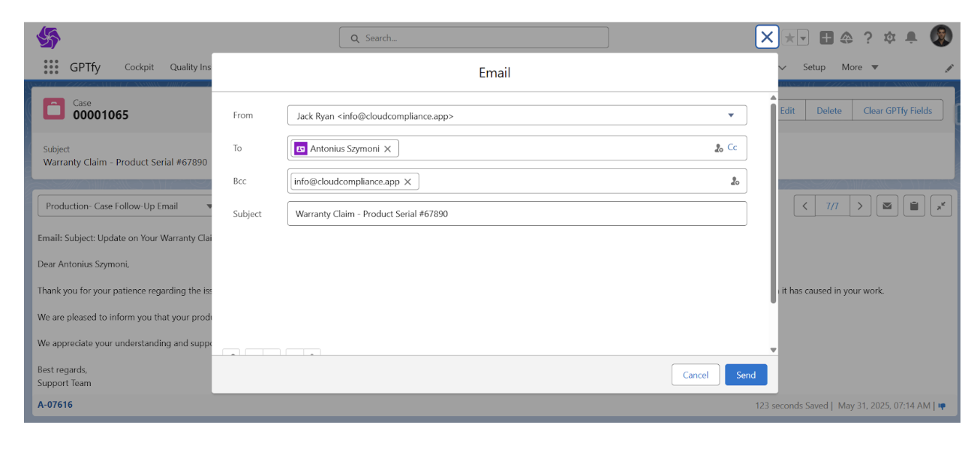
Task: Click the Email dialog vertical scrollbar
Action: (x=773, y=203)
